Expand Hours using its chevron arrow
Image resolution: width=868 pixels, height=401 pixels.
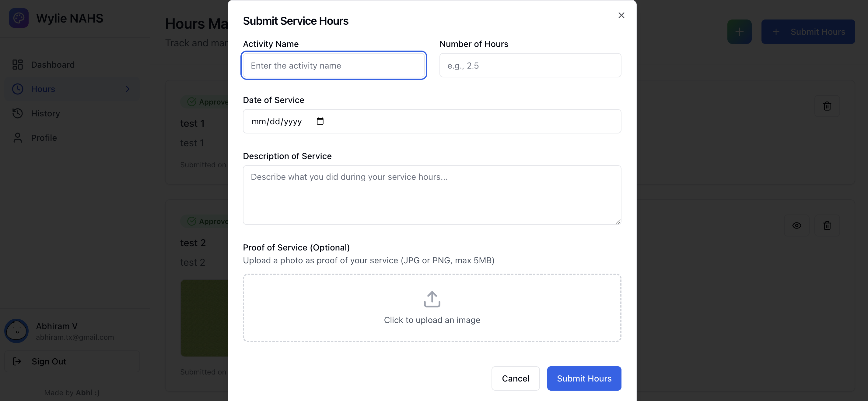[127, 89]
